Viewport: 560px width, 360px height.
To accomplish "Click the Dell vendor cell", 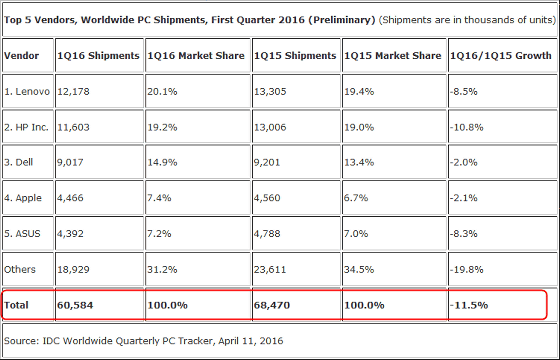I will [28, 162].
